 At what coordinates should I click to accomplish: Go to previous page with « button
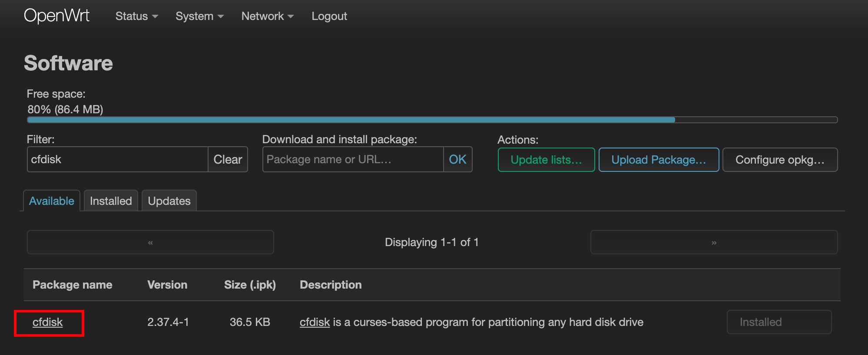150,242
